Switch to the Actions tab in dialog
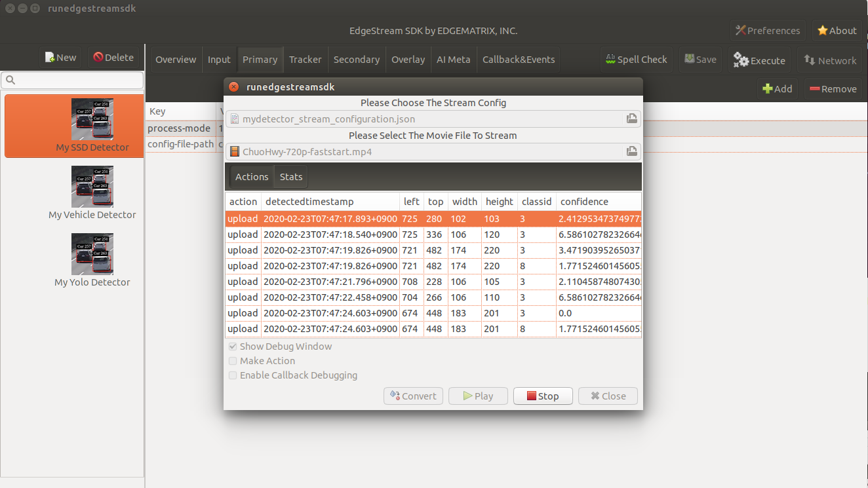This screenshot has width=868, height=488. pyautogui.click(x=252, y=177)
